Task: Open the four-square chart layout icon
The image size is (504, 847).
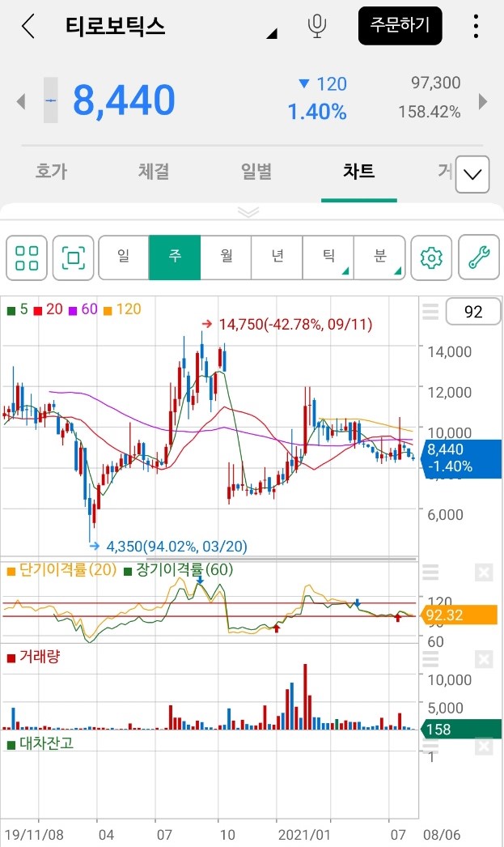Action: [27, 258]
